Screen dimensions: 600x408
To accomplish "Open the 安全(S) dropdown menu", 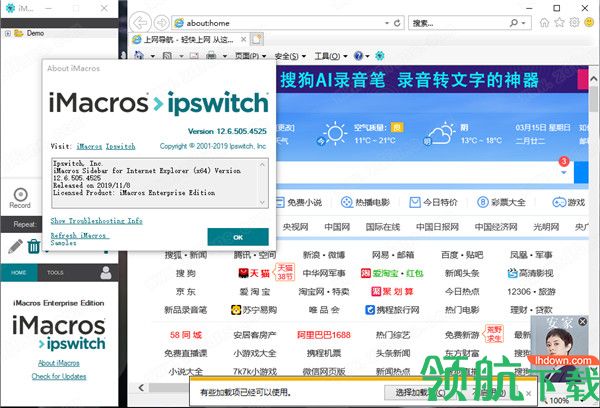I will click(291, 56).
